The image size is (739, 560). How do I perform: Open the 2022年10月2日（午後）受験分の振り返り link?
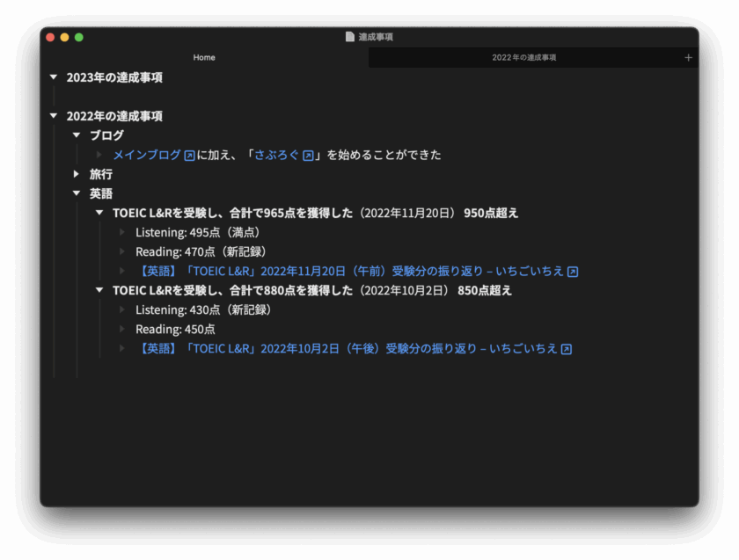pos(347,348)
